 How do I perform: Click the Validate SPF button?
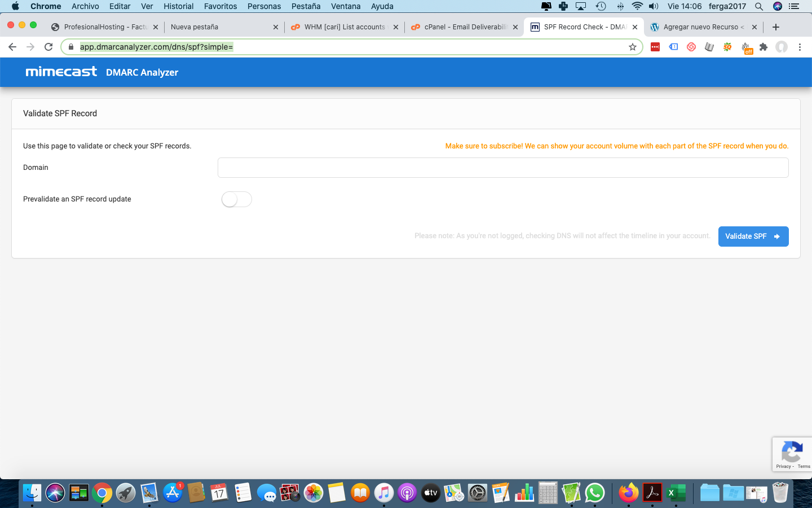tap(753, 237)
